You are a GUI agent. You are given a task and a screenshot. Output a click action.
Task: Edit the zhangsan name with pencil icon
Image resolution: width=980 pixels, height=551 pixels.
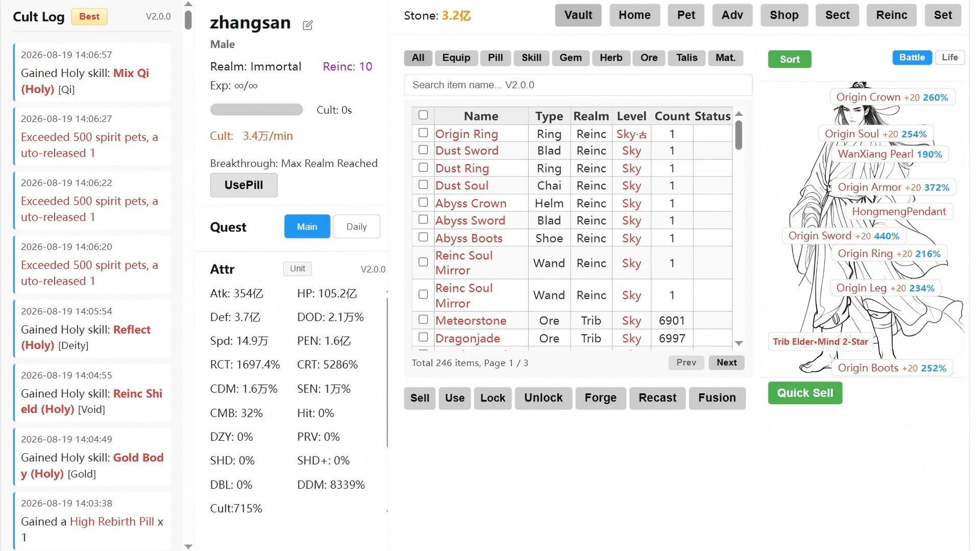click(x=307, y=25)
